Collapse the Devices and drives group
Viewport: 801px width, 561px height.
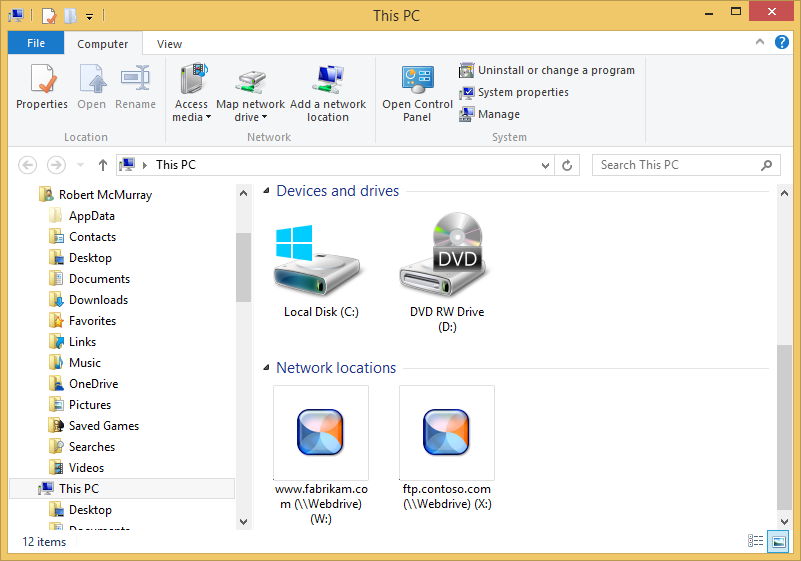pos(266,191)
